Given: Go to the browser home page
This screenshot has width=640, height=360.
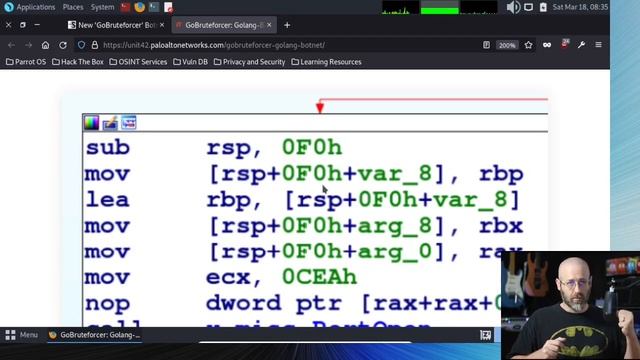Looking at the screenshot, I should click(x=45, y=45).
